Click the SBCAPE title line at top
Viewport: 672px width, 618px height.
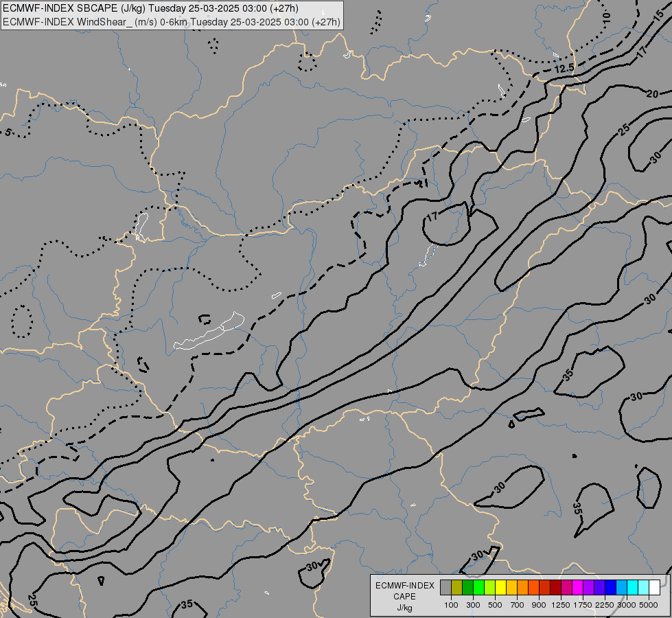pyautogui.click(x=150, y=8)
